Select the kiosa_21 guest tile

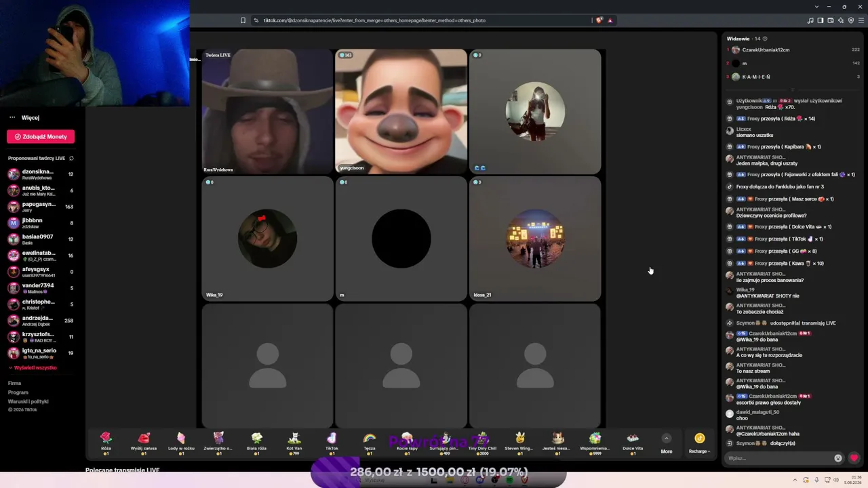click(535, 239)
